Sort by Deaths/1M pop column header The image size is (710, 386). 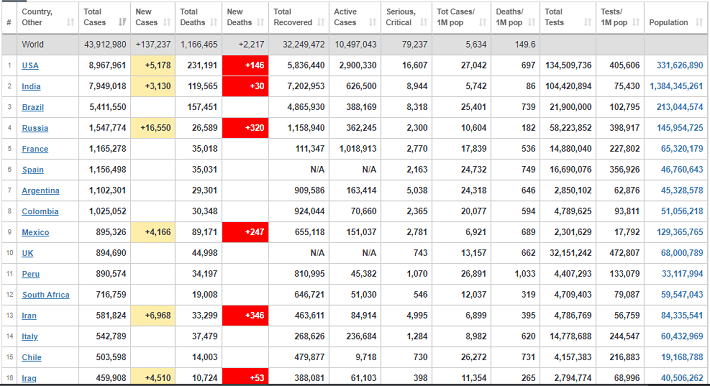(x=515, y=17)
